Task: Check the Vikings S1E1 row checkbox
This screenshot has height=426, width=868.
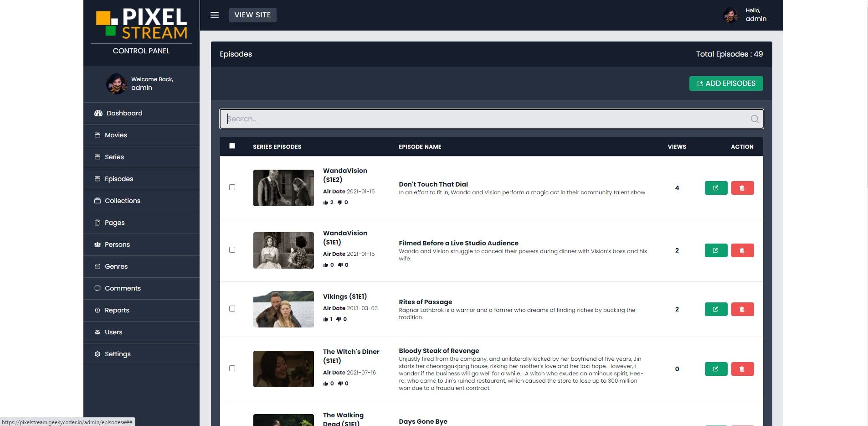Action: pyautogui.click(x=232, y=309)
